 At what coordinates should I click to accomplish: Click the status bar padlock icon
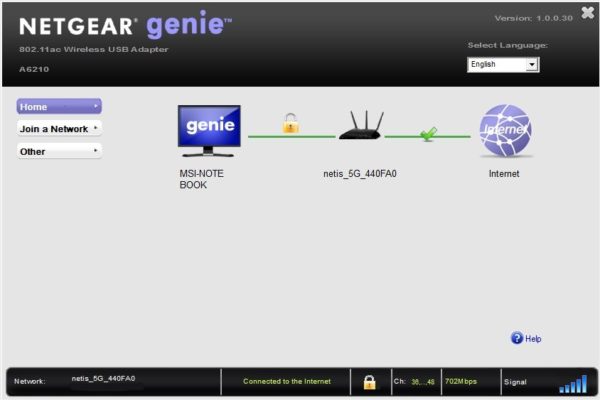pos(369,382)
